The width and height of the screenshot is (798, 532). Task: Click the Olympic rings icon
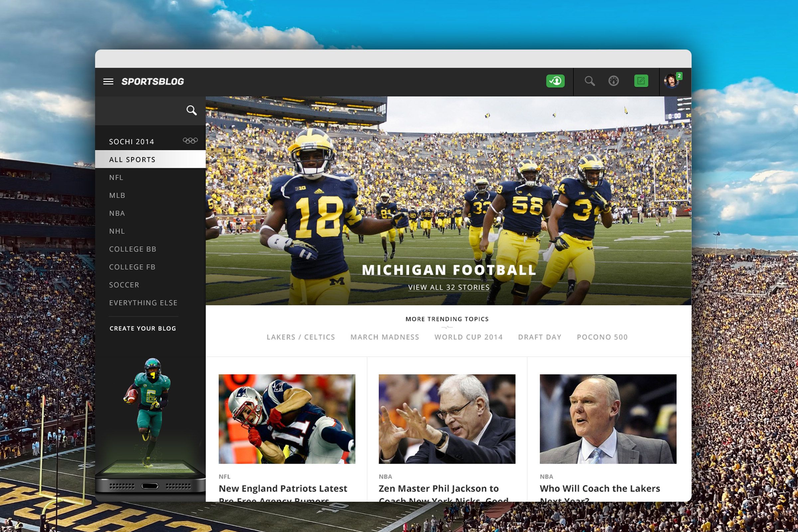pyautogui.click(x=190, y=140)
